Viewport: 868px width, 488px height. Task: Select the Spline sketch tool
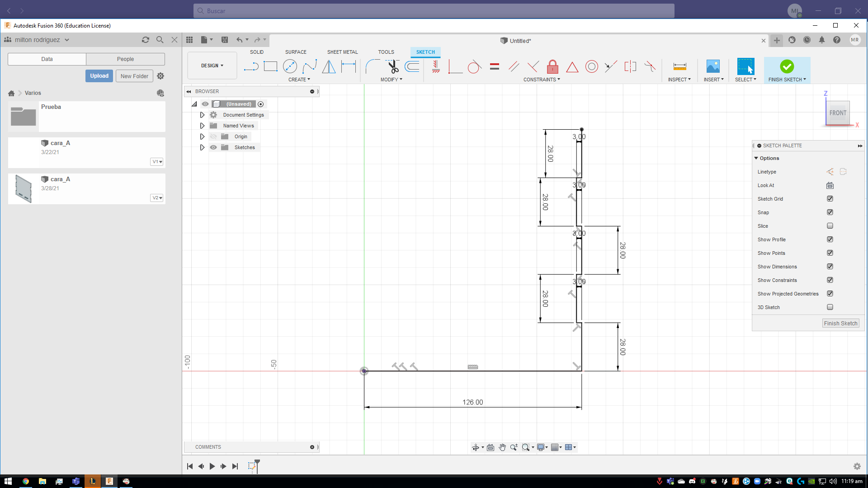click(x=310, y=67)
